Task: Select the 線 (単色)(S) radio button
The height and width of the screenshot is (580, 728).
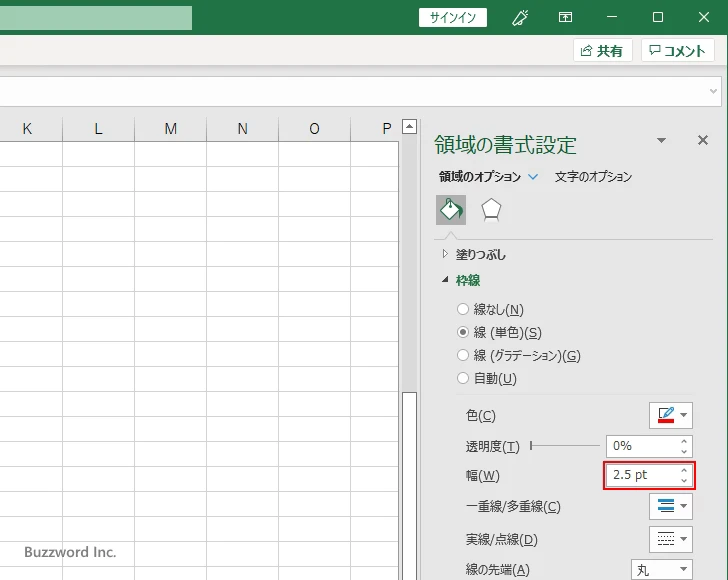Action: [463, 332]
